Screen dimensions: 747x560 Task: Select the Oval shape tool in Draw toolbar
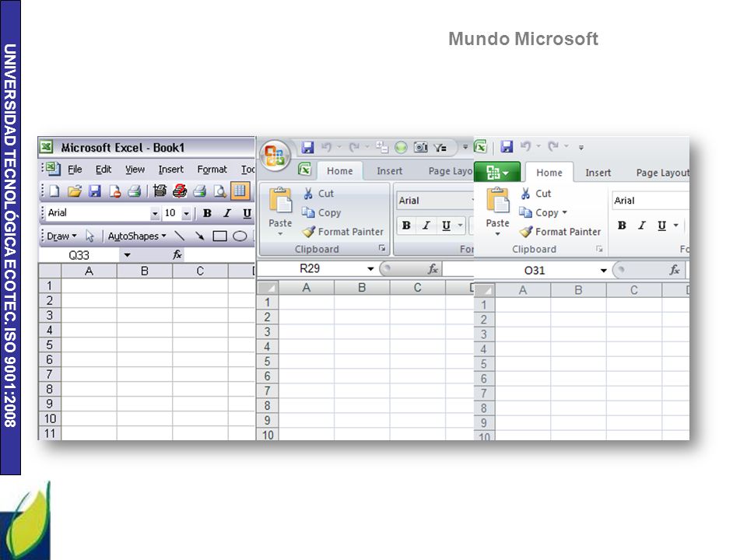tap(240, 236)
